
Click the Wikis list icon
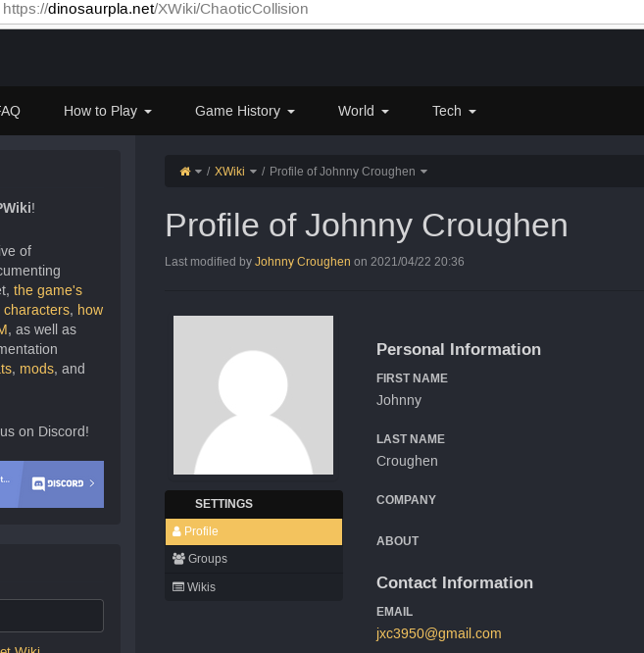[x=178, y=586]
